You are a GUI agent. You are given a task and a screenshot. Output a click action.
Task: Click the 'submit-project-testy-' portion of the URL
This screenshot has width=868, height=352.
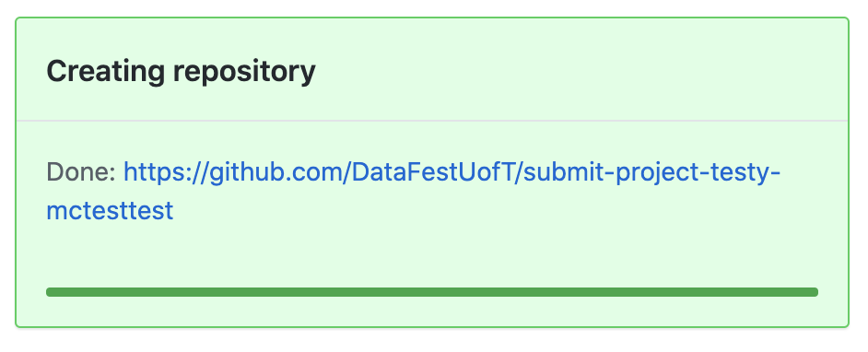click(x=651, y=172)
